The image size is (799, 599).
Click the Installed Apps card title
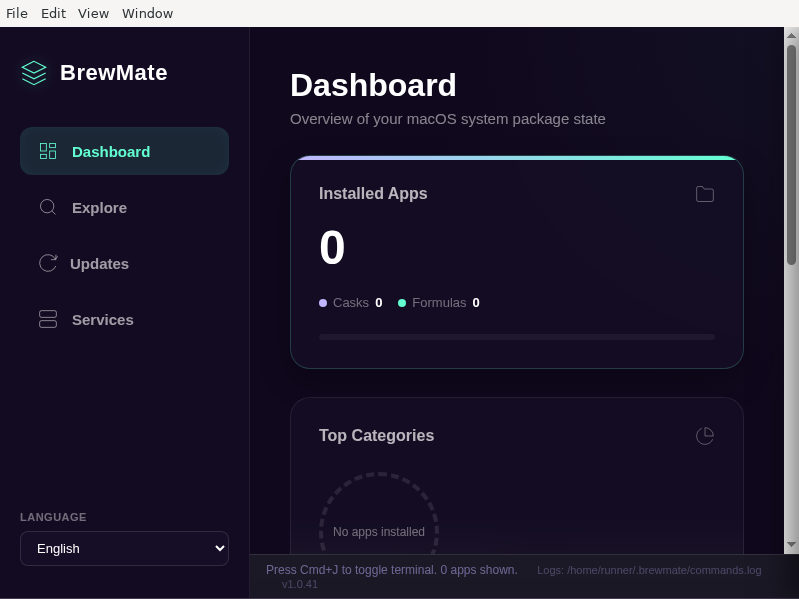373,194
